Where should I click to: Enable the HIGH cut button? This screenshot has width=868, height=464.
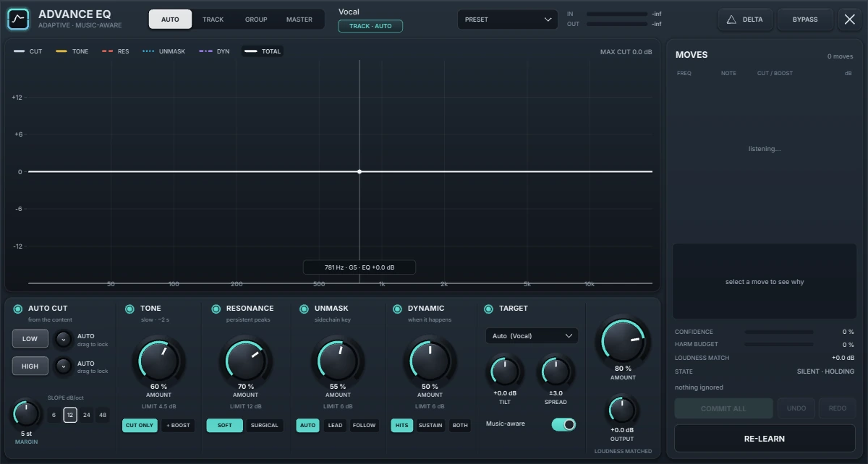(x=30, y=366)
